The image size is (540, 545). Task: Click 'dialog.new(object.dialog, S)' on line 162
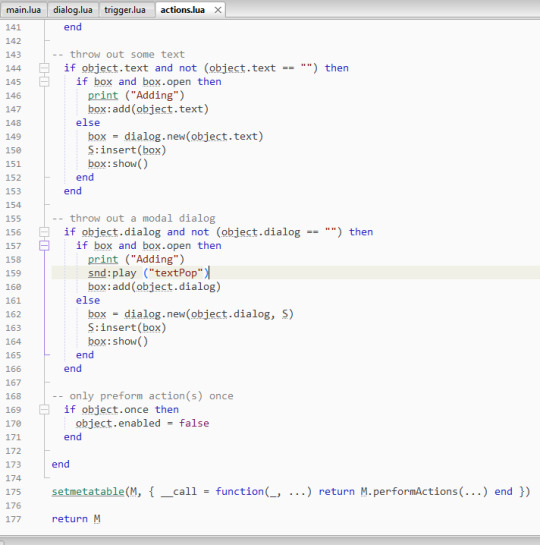(x=209, y=314)
